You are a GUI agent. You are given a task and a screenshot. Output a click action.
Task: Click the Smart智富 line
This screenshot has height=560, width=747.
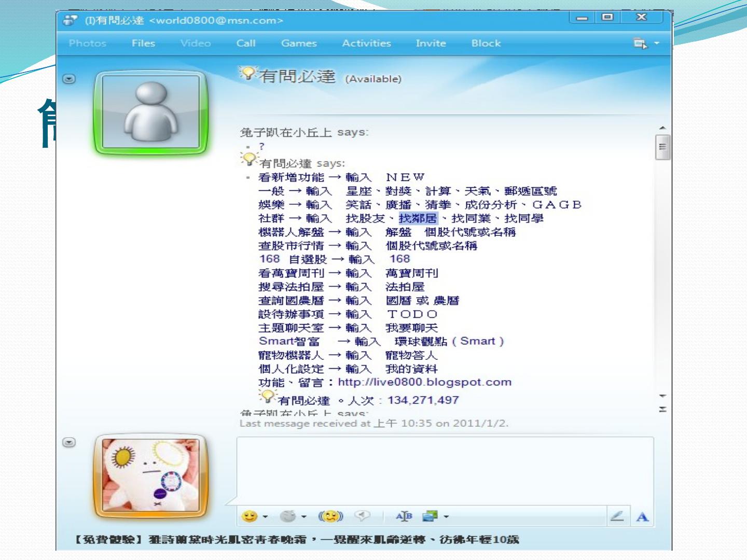click(x=381, y=341)
